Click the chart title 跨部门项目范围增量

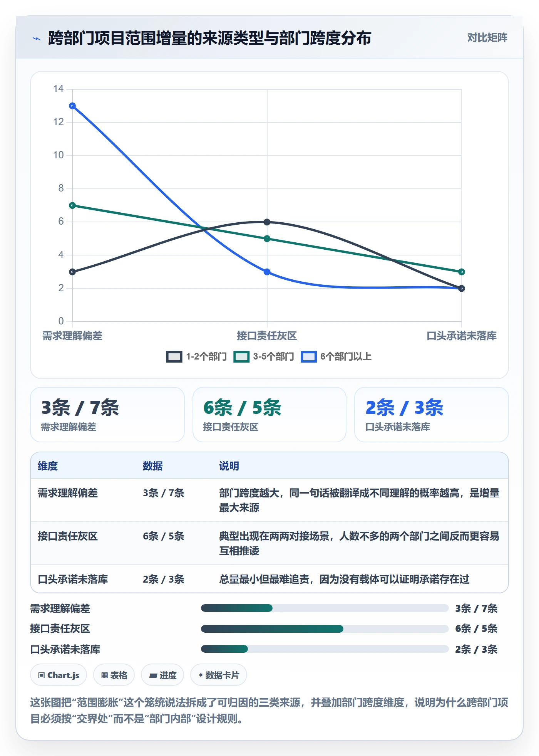point(210,38)
